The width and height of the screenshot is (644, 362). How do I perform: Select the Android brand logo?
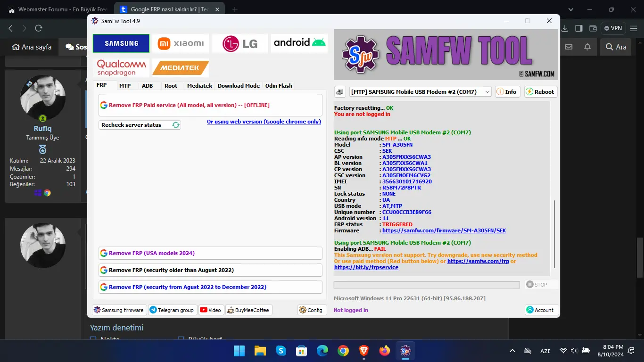pos(299,43)
